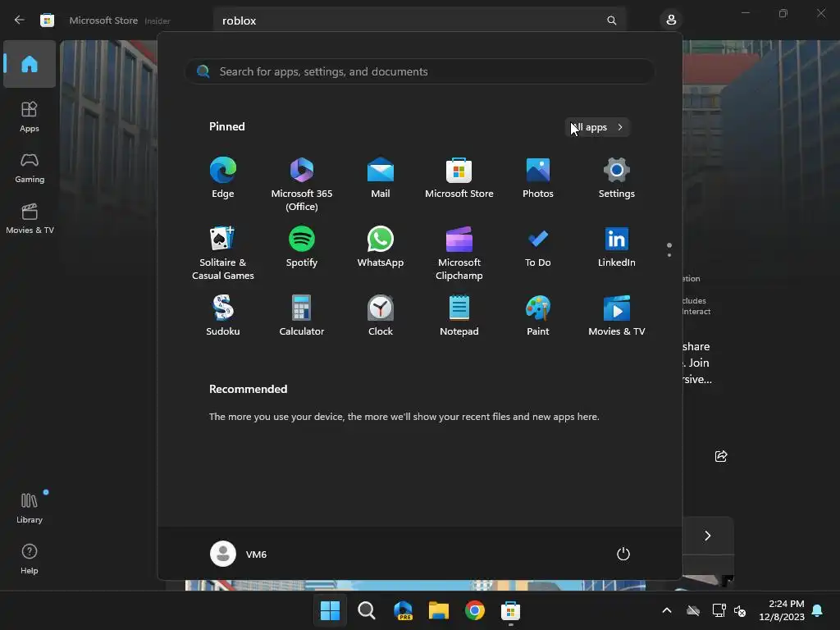The image size is (840, 630).
Task: Open the Photos app
Action: coord(538,178)
